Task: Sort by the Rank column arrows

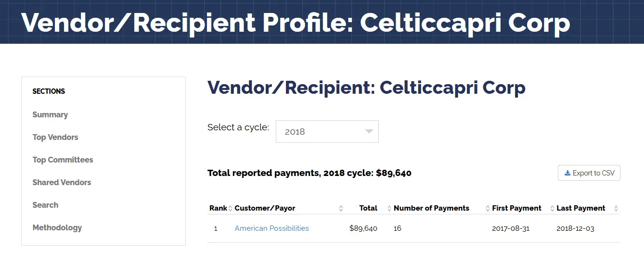Action: pos(230,208)
